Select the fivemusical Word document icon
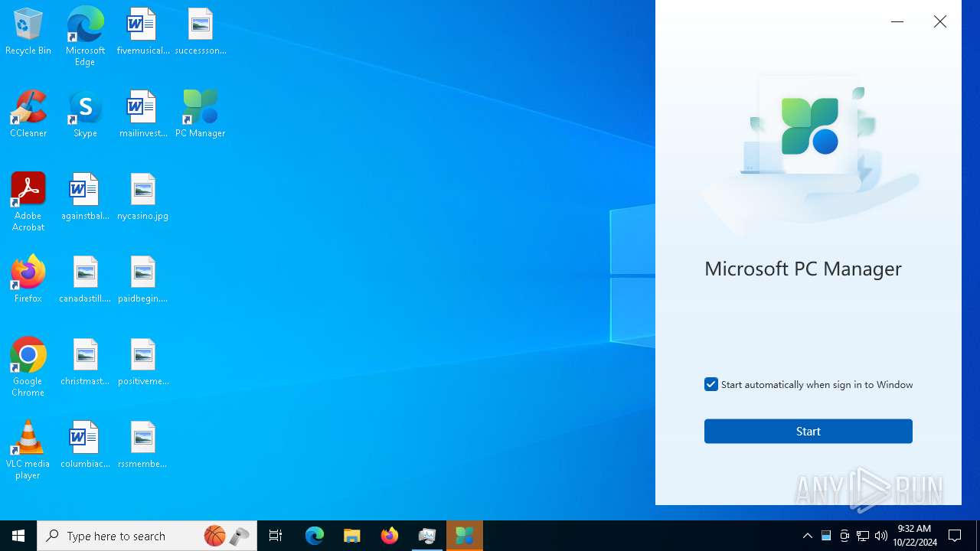 [x=142, y=32]
